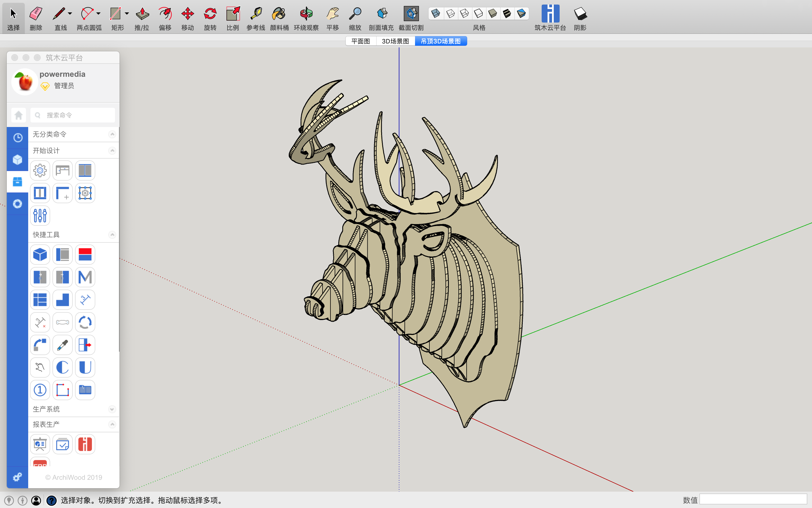The height and width of the screenshot is (508, 812).
Task: Focus the 搜索命令 search field
Action: pos(72,115)
